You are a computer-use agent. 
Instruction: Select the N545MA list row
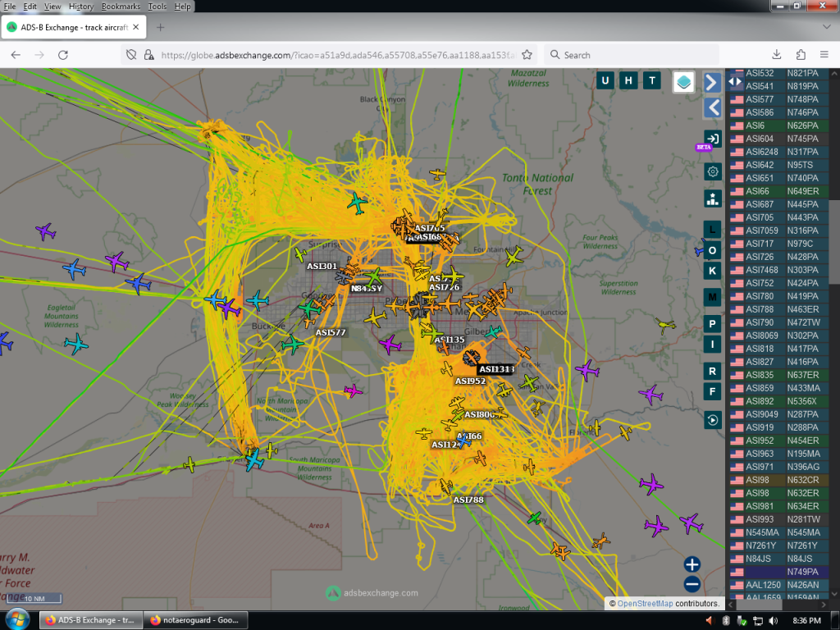(x=778, y=532)
